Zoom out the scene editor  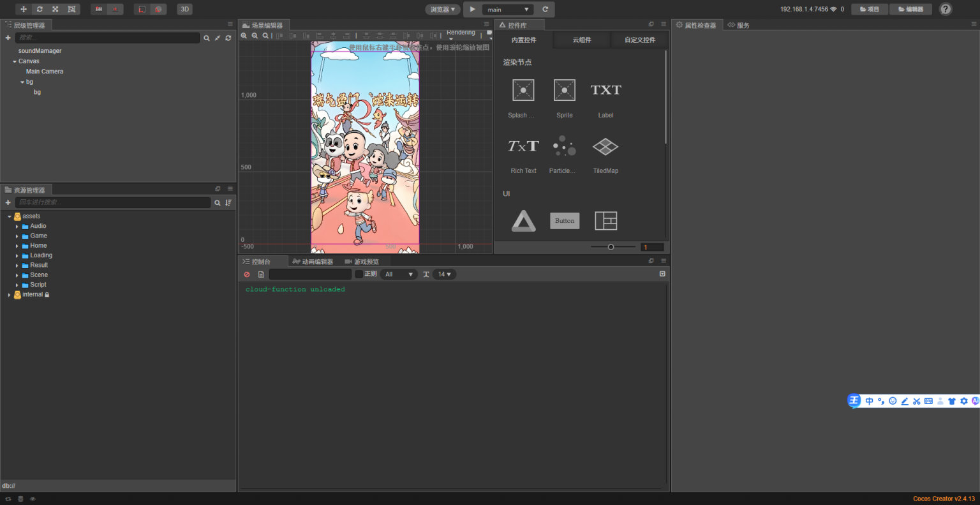(x=255, y=36)
